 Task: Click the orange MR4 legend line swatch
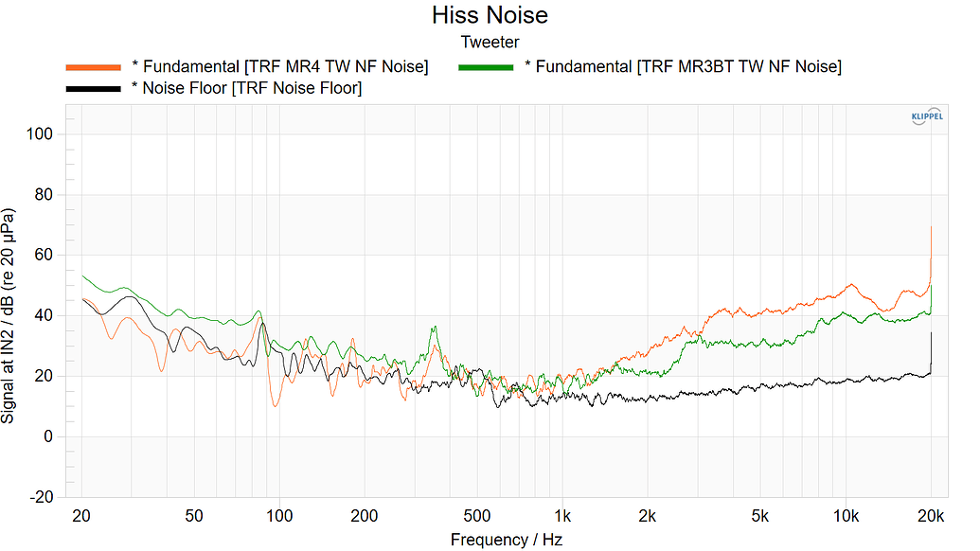93,66
